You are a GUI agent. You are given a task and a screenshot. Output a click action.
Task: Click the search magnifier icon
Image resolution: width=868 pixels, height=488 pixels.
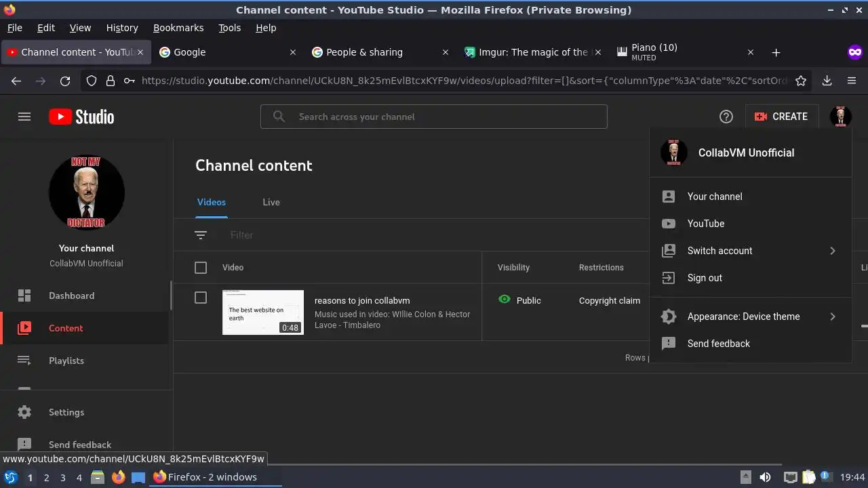(x=279, y=117)
